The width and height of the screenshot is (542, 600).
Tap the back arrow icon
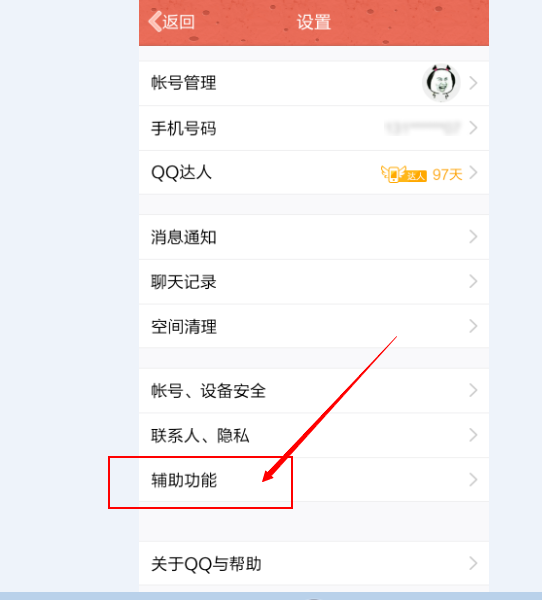(x=155, y=21)
